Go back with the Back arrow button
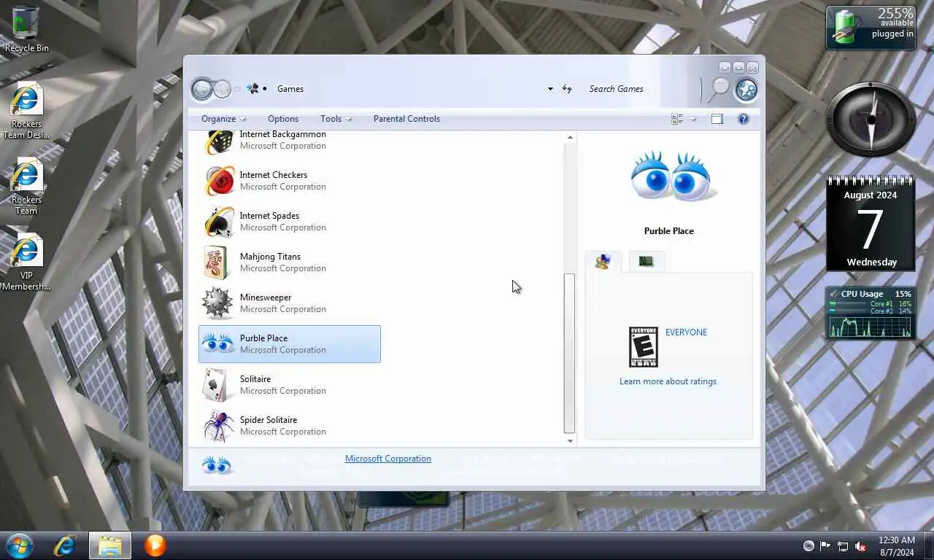 (x=202, y=89)
